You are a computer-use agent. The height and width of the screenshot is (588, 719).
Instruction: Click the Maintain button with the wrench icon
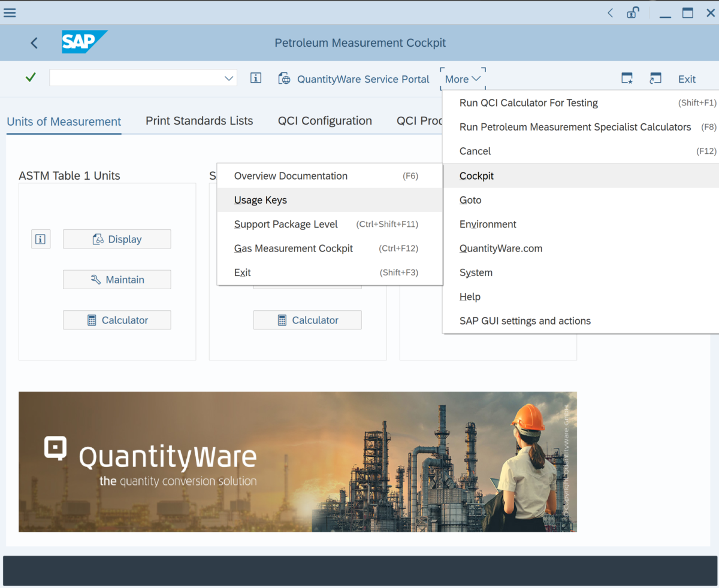117,279
